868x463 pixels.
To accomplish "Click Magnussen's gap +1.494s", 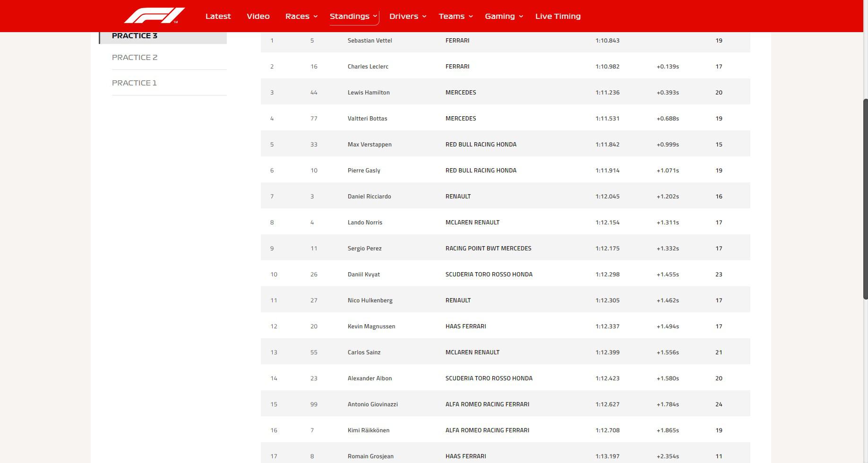I will tap(668, 326).
